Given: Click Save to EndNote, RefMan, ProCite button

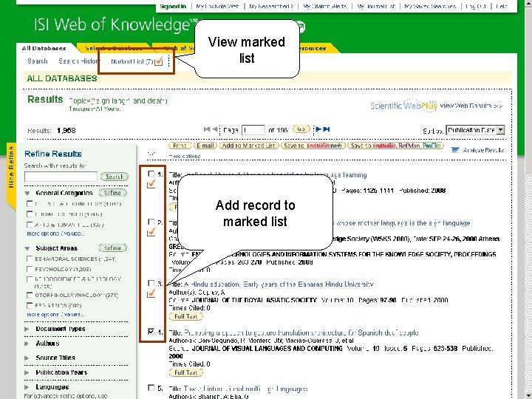Looking at the screenshot, I should coord(395,146).
